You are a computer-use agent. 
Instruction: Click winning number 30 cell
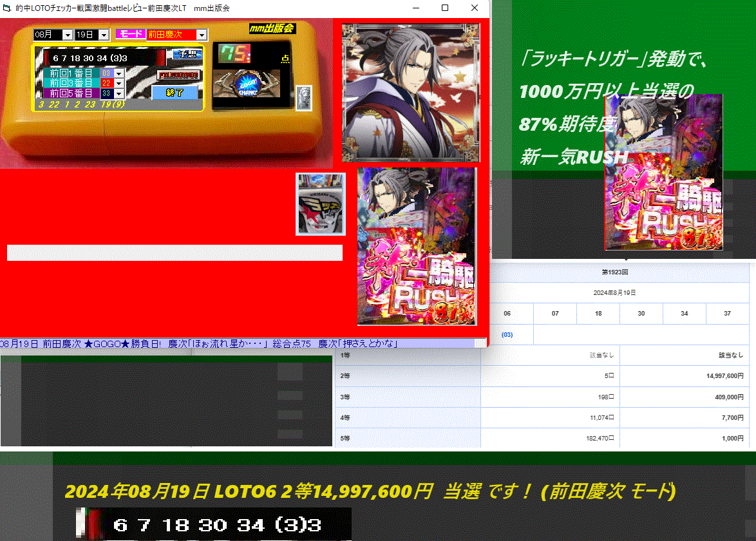pos(641,314)
